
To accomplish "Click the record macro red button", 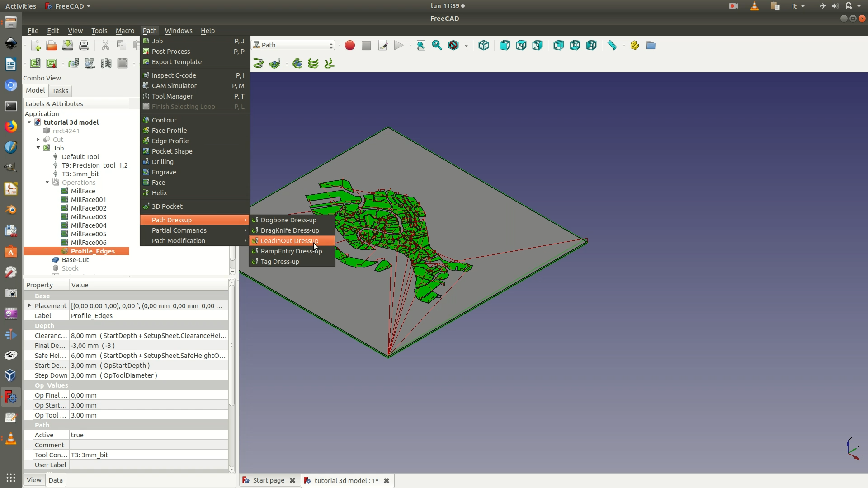I will tap(349, 45).
